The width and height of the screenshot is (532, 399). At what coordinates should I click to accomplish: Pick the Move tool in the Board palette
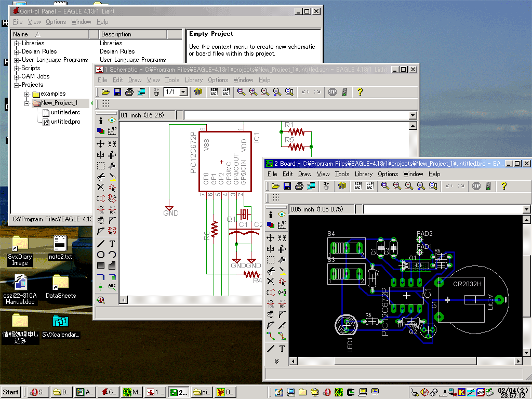click(271, 238)
